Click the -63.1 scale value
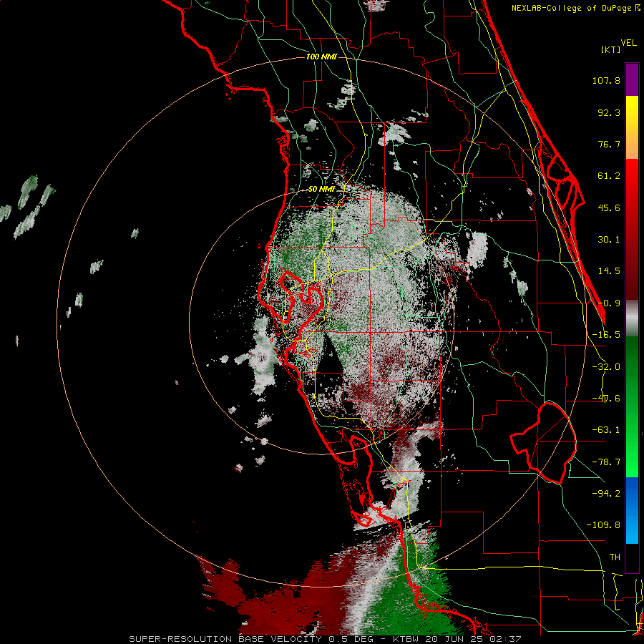This screenshot has height=644, width=644. point(606,430)
